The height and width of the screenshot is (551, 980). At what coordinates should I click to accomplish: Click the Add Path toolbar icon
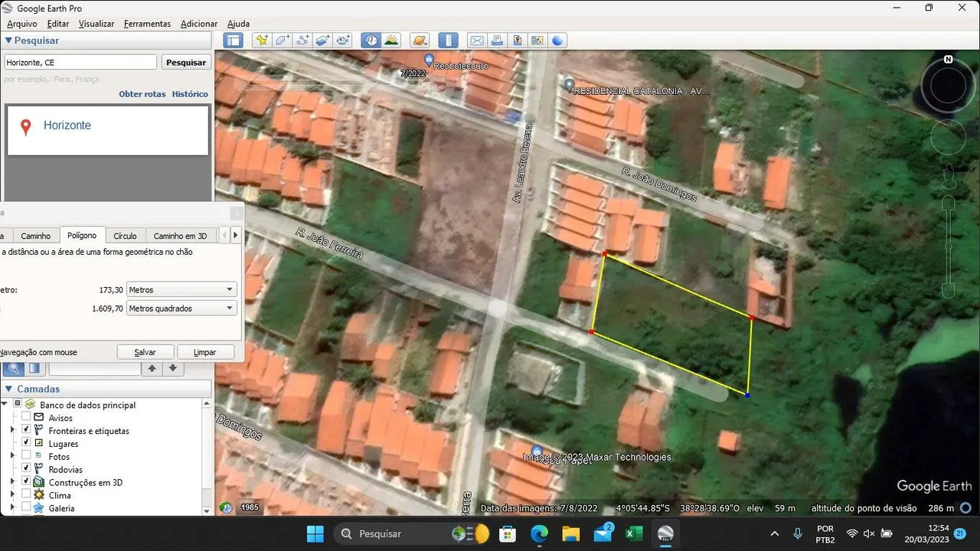tap(302, 41)
